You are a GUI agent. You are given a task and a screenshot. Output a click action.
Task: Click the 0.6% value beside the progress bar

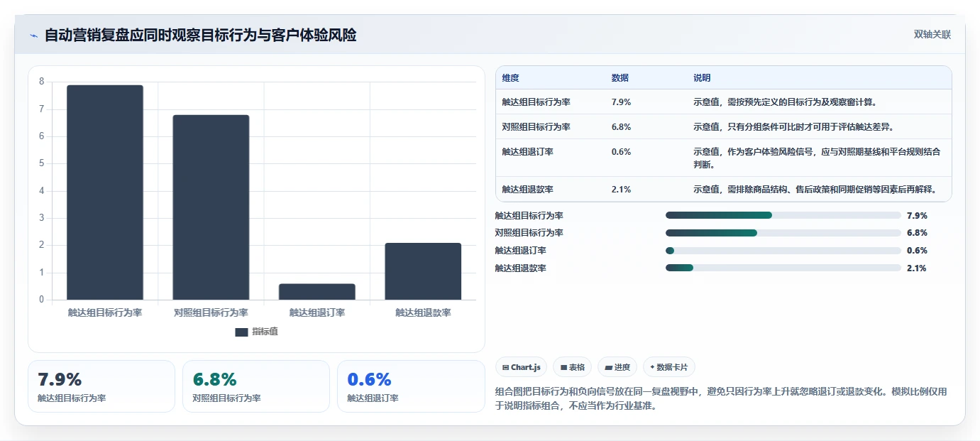[917, 251]
